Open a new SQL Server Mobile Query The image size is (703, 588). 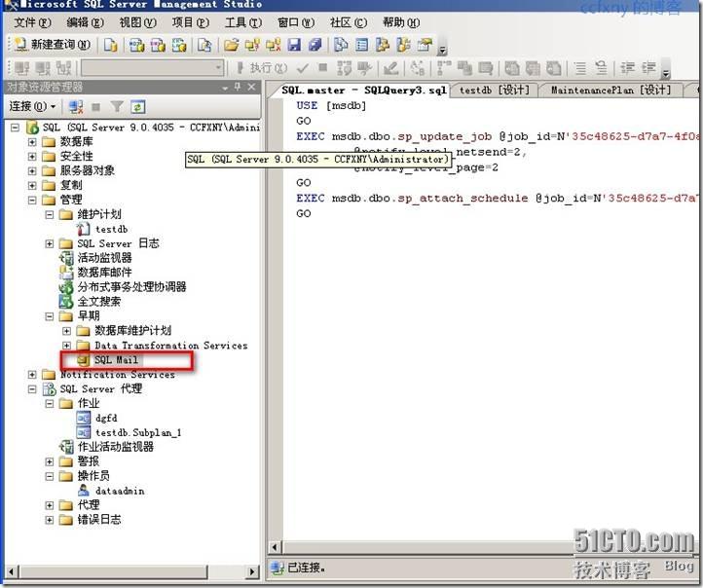tap(204, 45)
